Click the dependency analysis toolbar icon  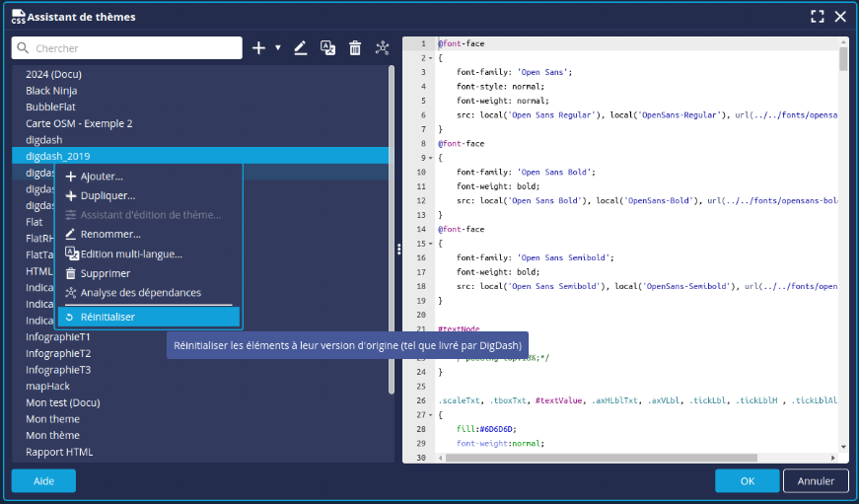point(383,47)
